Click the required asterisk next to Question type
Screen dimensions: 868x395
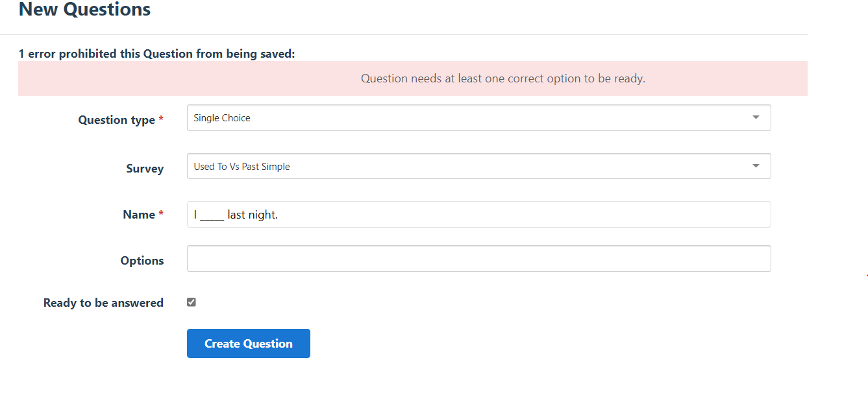click(160, 119)
